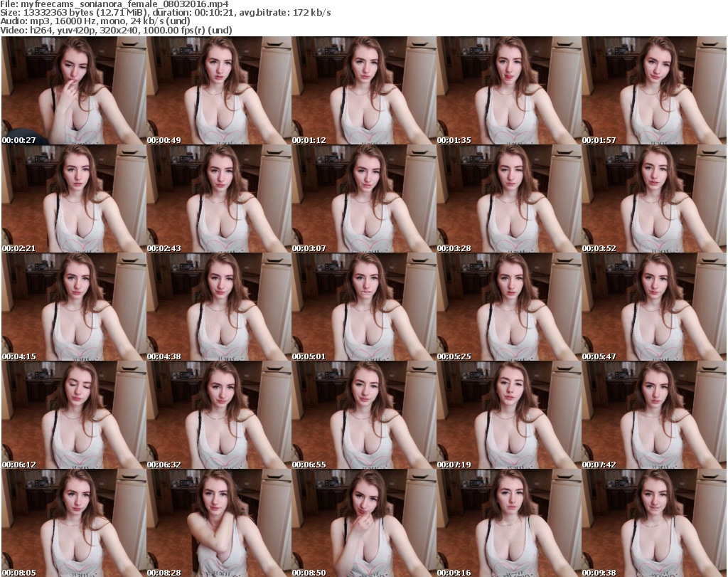
Task: Click the 00:04:38 timestamp label
Action: [x=164, y=356]
